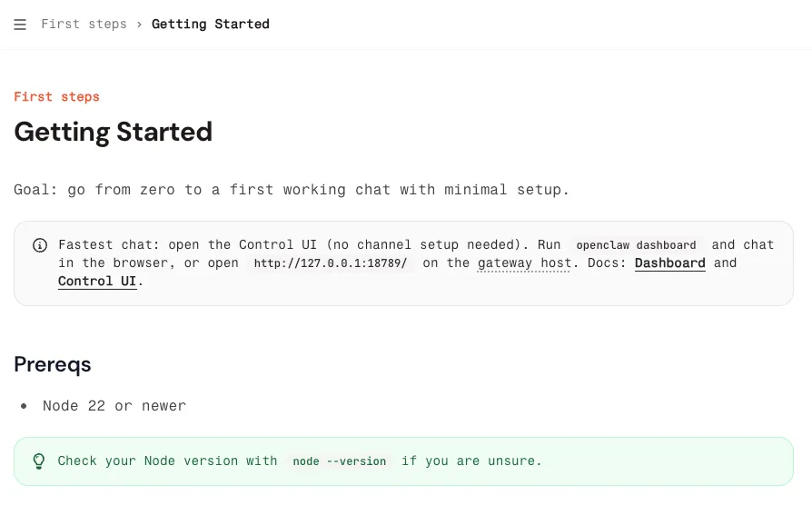
Task: Click the orange First steps section label
Action: (56, 97)
